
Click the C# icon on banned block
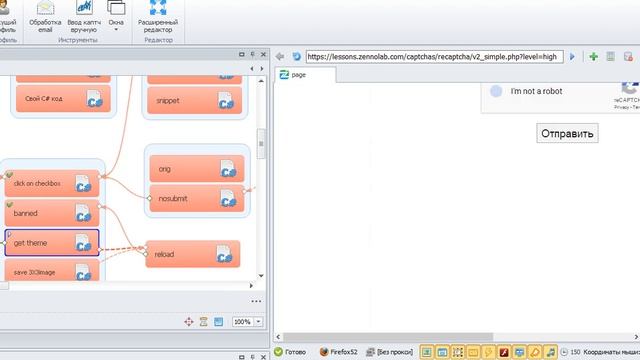(x=83, y=213)
